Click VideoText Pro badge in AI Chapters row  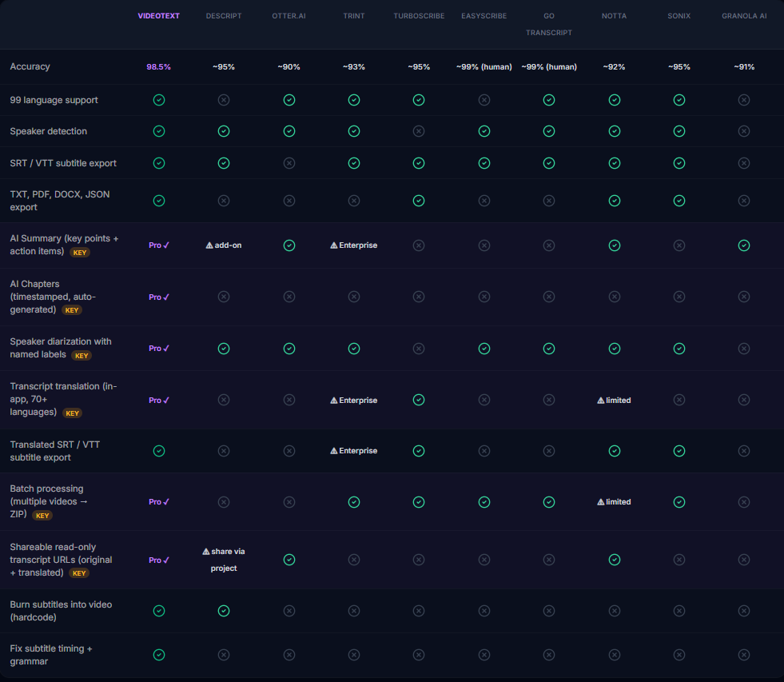(159, 297)
